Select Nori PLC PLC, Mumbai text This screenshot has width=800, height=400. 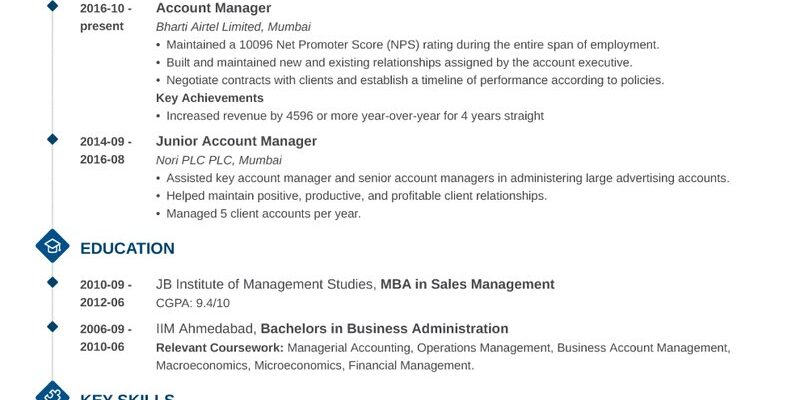(219, 160)
